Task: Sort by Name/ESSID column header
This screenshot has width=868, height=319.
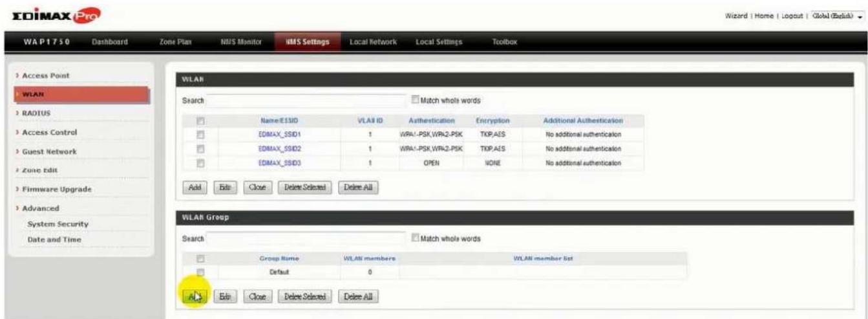Action: [x=281, y=120]
